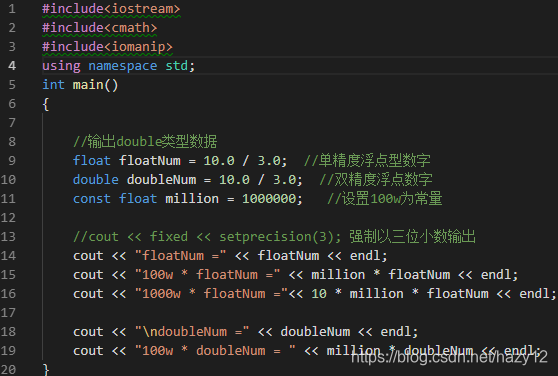The width and height of the screenshot is (558, 376).
Task: Click the opening brace on line 6
Action: click(46, 104)
